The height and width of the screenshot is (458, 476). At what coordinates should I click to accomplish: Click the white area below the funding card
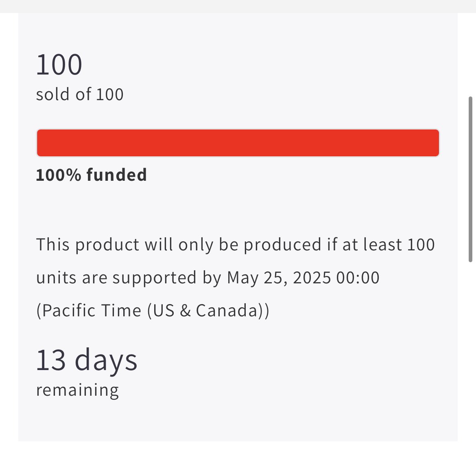tap(238, 450)
